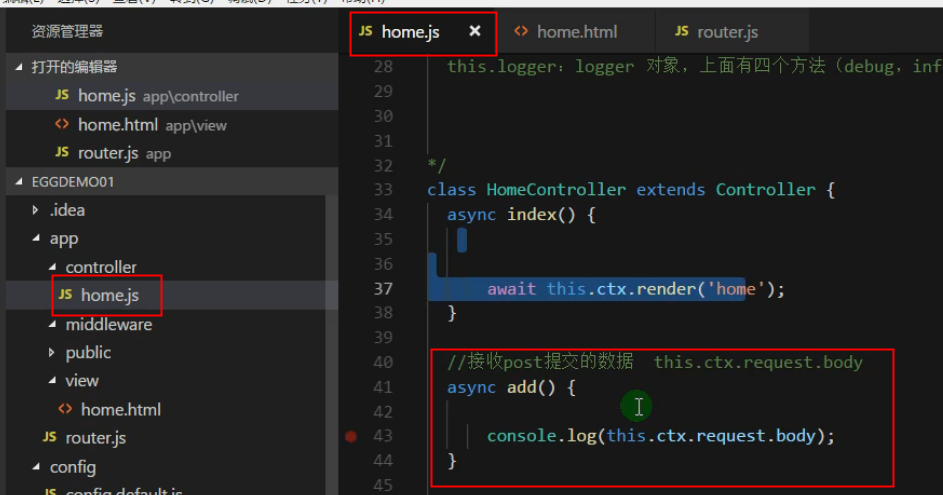Click the explorer sidebar vertical scrollbar
The image size is (943, 495).
332,343
